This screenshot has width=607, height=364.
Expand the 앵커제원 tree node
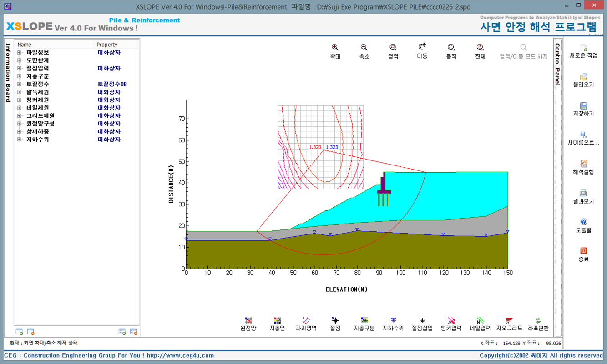[x=19, y=100]
